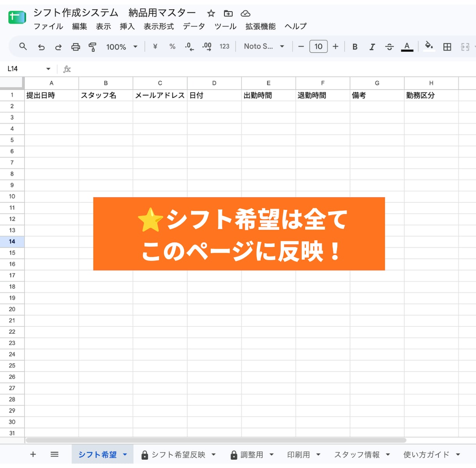
Task: Click the font size field showing 10
Action: pyautogui.click(x=318, y=46)
